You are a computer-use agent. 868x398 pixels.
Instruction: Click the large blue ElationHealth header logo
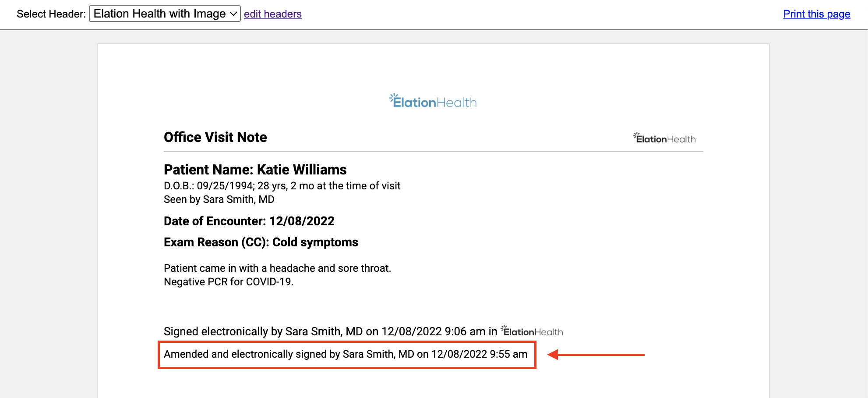point(433,101)
